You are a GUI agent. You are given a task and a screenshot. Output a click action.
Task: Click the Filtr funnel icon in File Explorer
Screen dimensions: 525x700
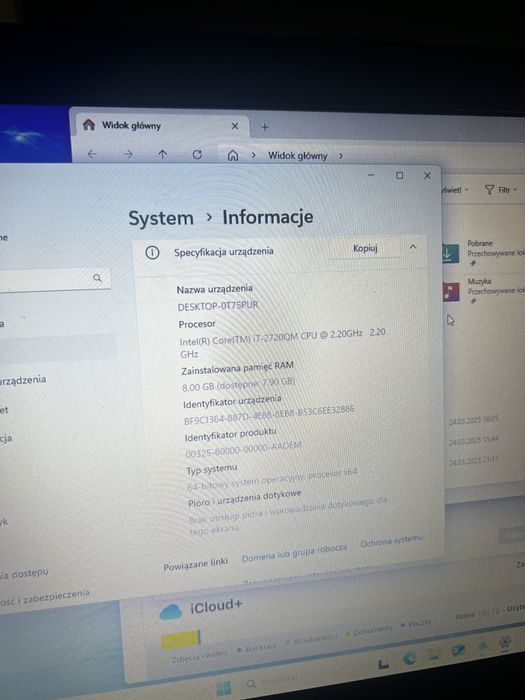pos(489,190)
